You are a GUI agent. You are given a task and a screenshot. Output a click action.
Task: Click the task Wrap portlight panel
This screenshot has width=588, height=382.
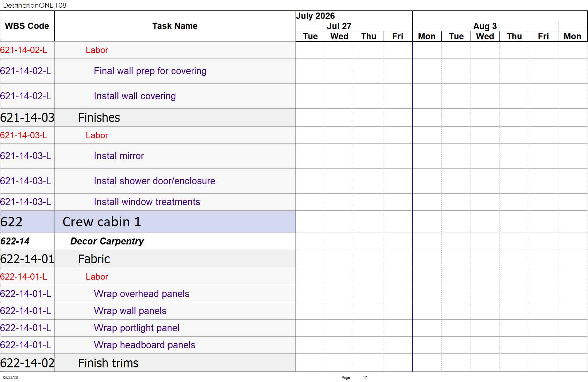click(x=137, y=328)
